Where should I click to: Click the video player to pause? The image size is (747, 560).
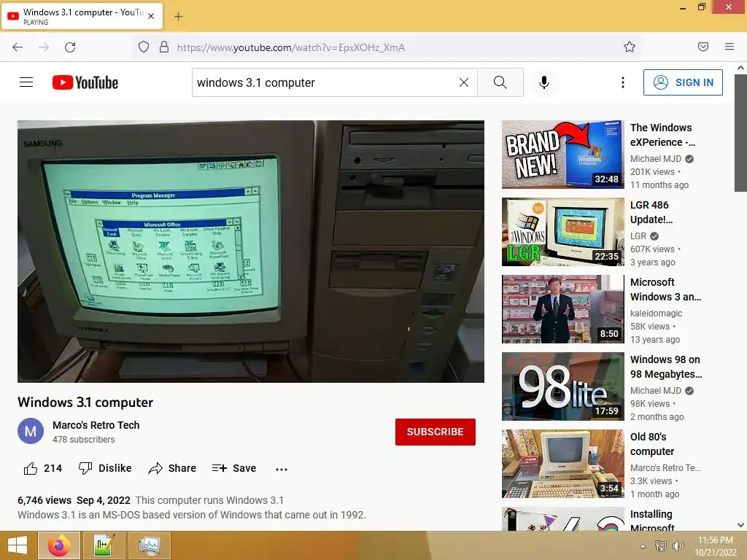coord(251,252)
